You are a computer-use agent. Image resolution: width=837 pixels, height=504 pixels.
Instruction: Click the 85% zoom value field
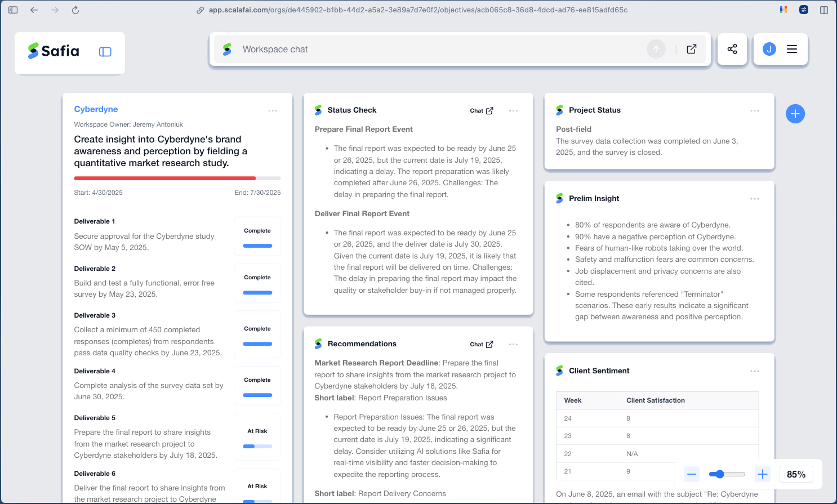[796, 474]
